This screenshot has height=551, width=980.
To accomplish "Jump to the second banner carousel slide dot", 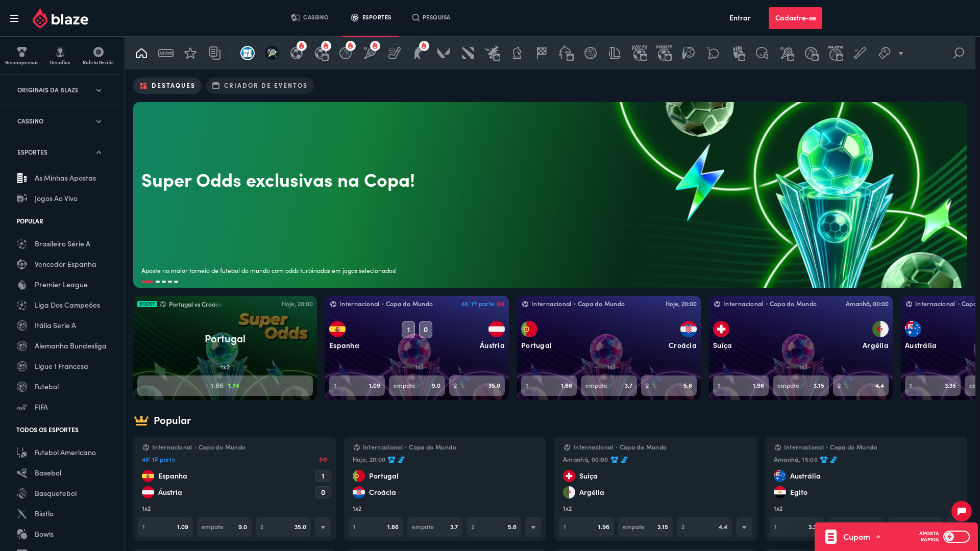I will (158, 281).
